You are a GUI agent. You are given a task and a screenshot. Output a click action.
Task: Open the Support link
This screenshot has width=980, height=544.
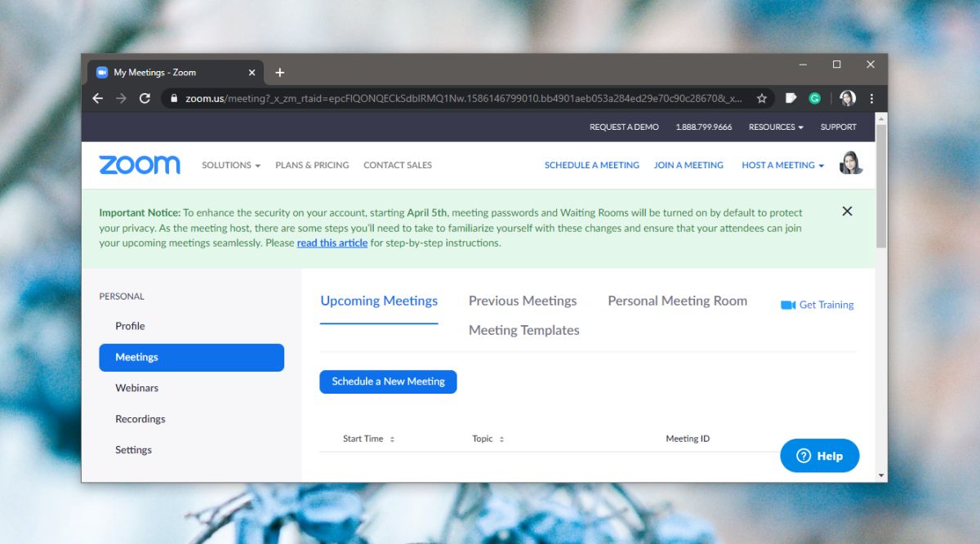pyautogui.click(x=839, y=127)
